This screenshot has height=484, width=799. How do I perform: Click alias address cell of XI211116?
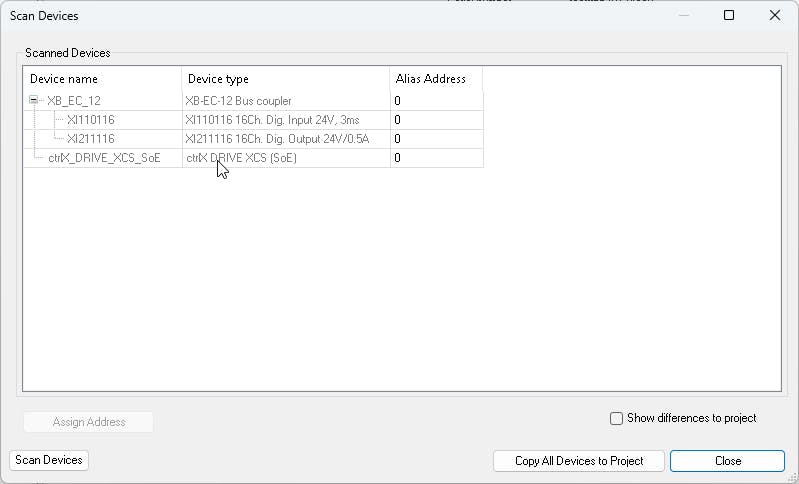pos(437,139)
